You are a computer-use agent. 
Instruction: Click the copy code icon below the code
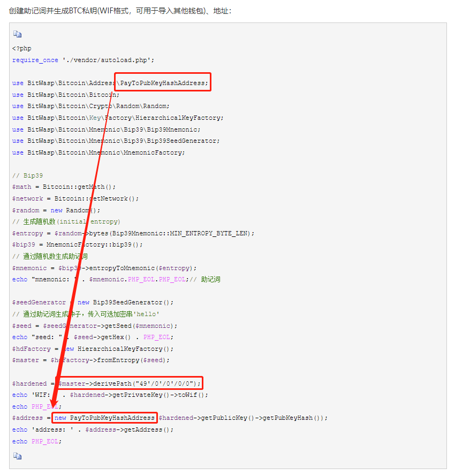[17, 456]
